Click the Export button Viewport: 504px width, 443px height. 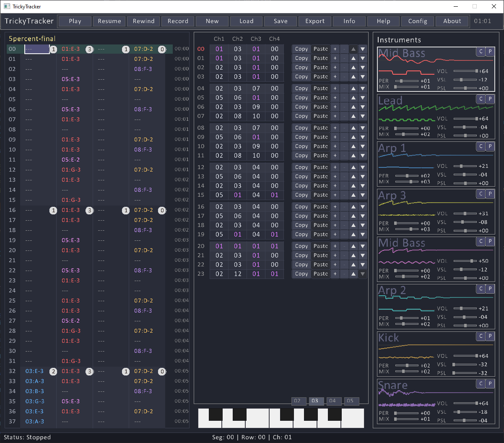tap(314, 21)
